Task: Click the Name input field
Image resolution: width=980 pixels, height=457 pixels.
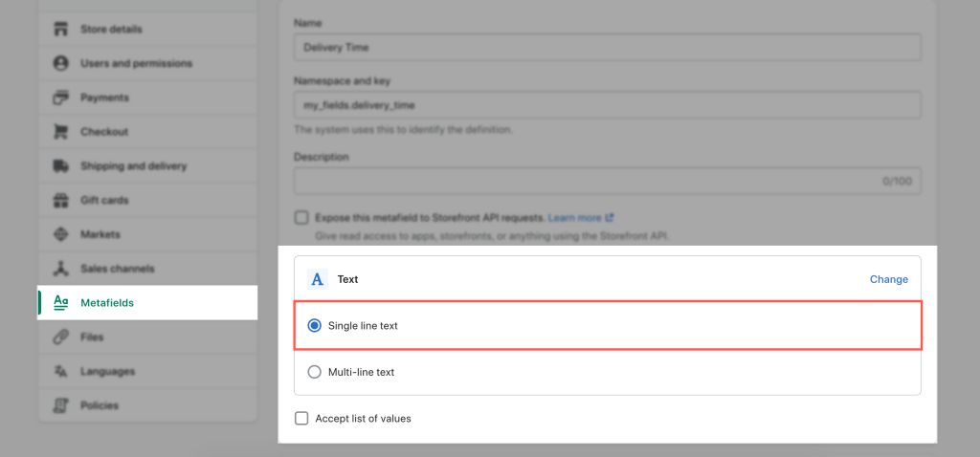Action: (608, 48)
